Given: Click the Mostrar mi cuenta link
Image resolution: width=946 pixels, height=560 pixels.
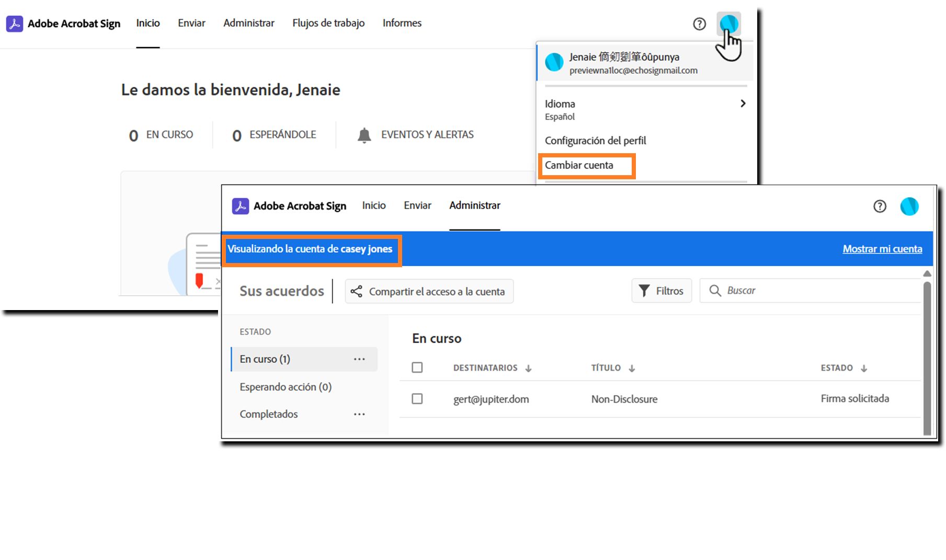Looking at the screenshot, I should pyautogui.click(x=882, y=249).
